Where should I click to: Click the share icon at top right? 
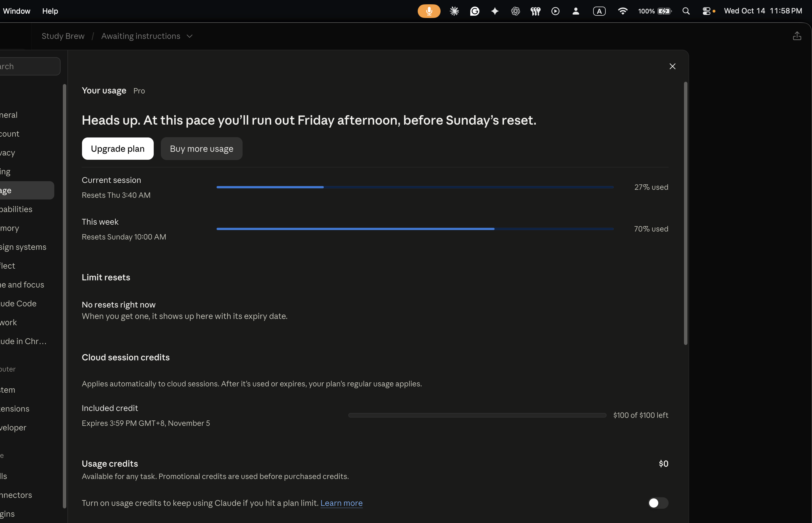[x=797, y=36]
